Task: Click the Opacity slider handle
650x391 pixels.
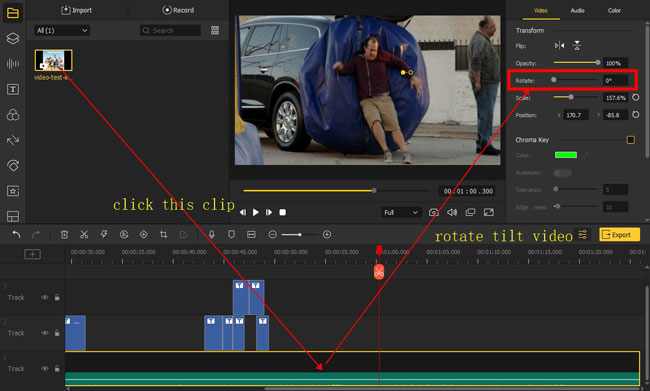Action: click(x=598, y=62)
